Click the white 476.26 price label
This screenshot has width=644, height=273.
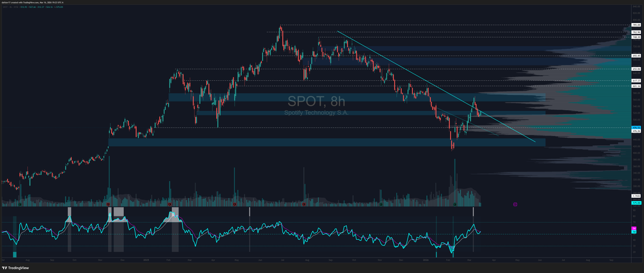[x=636, y=131]
